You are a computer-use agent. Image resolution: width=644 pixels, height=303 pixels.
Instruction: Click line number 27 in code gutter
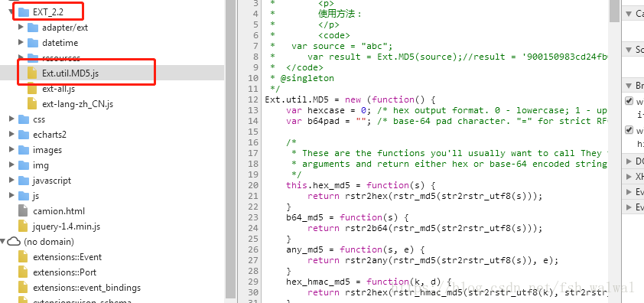pyautogui.click(x=253, y=260)
